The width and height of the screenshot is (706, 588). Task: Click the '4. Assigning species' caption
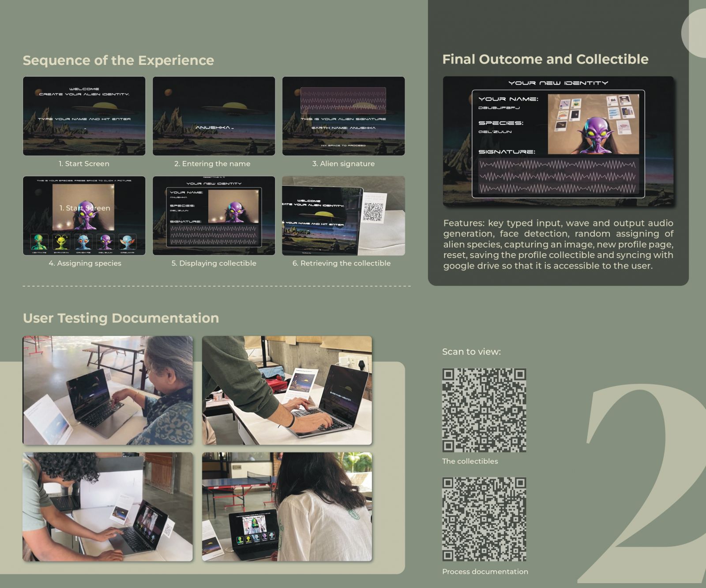click(85, 263)
